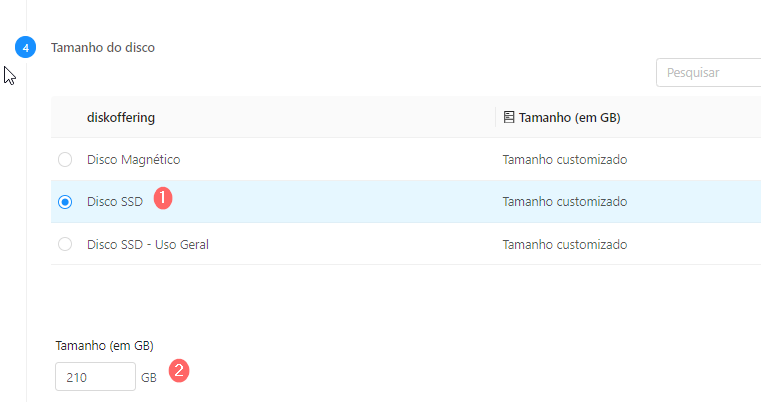Viewport: 761px width, 405px height.
Task: Click Tamanho customizado in Disco Magnético row
Action: tap(565, 160)
